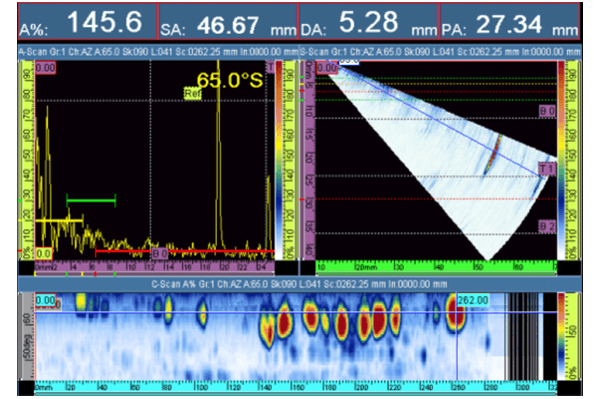600x399 pixels.
Task: Click the 65.0°S angle label
Action: point(230,81)
